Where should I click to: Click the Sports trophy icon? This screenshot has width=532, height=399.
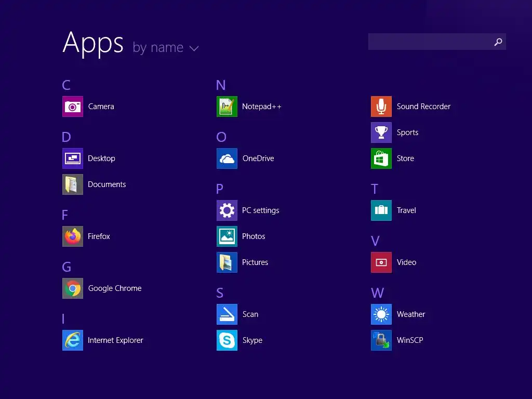(x=381, y=132)
